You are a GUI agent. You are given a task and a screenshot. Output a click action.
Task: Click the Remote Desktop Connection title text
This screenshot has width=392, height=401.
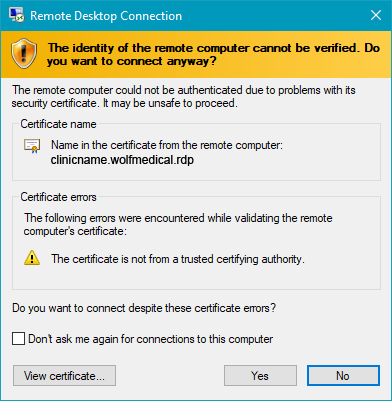(106, 16)
